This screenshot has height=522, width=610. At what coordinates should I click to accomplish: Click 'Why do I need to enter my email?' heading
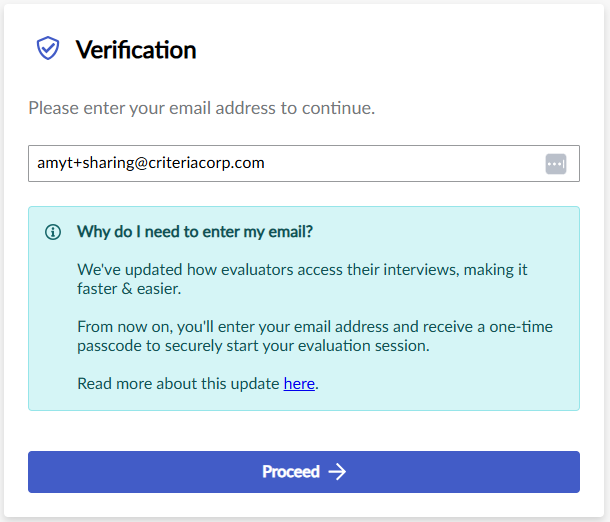tap(195, 232)
